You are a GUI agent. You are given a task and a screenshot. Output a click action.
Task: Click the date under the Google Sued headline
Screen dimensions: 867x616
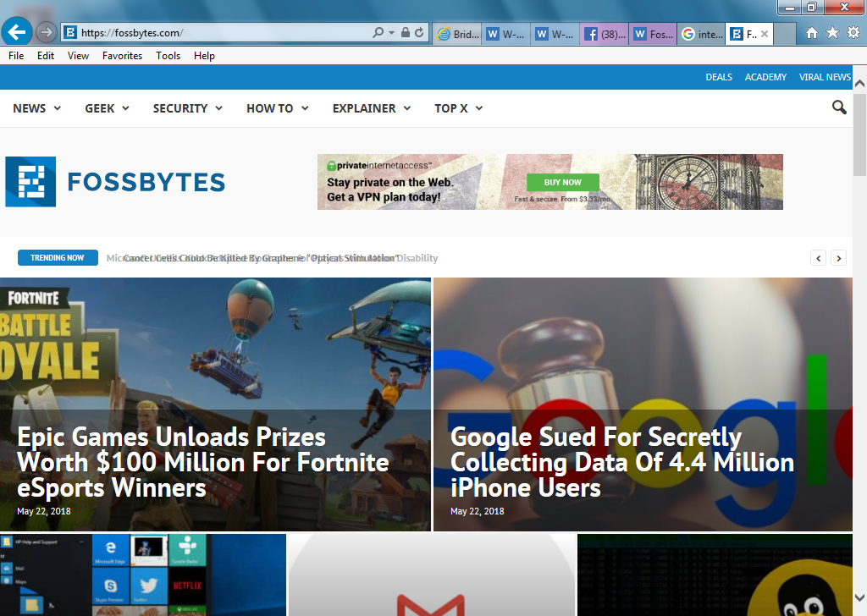(478, 512)
